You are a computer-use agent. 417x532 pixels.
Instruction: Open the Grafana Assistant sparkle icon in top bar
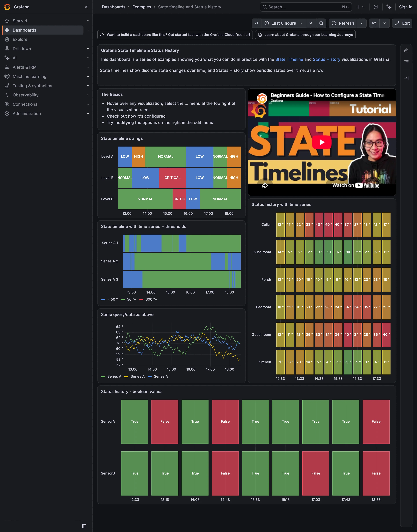(389, 7)
